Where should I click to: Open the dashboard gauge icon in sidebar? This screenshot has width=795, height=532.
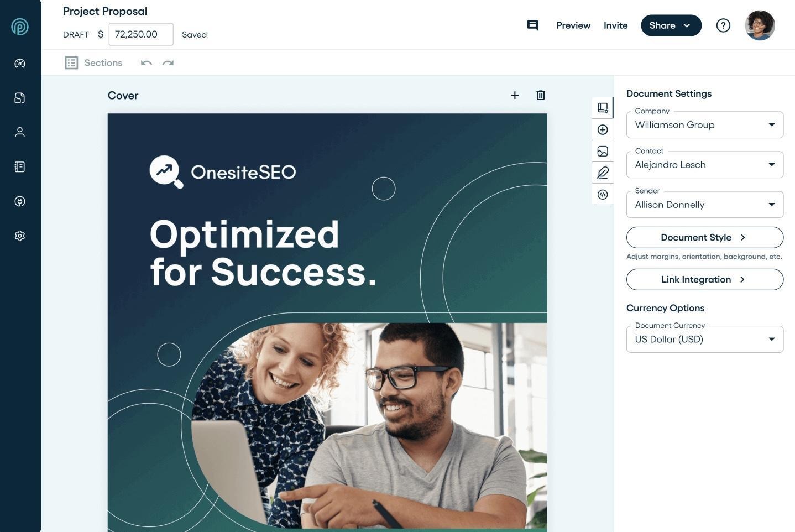pyautogui.click(x=20, y=64)
